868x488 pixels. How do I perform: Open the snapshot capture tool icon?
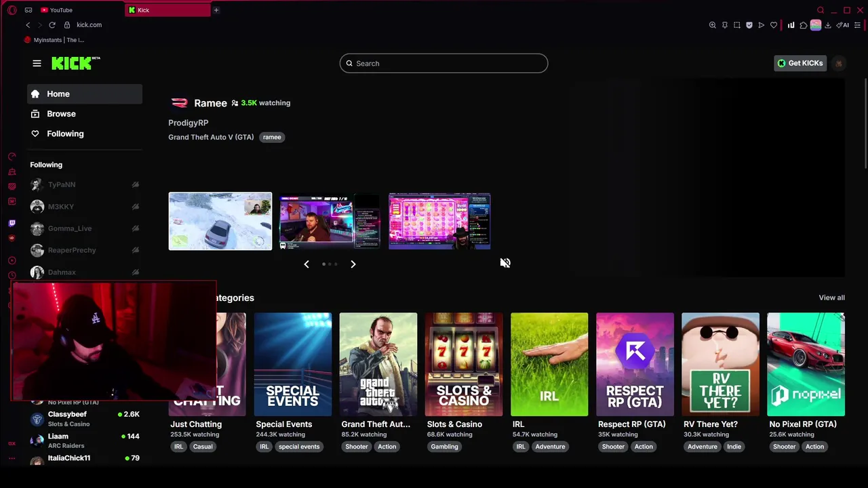tap(736, 25)
